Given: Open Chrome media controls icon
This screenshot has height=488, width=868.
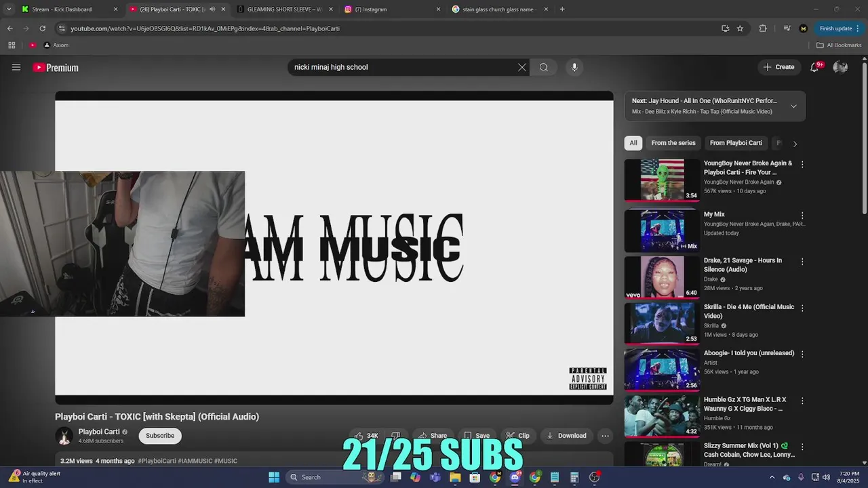Looking at the screenshot, I should [787, 28].
